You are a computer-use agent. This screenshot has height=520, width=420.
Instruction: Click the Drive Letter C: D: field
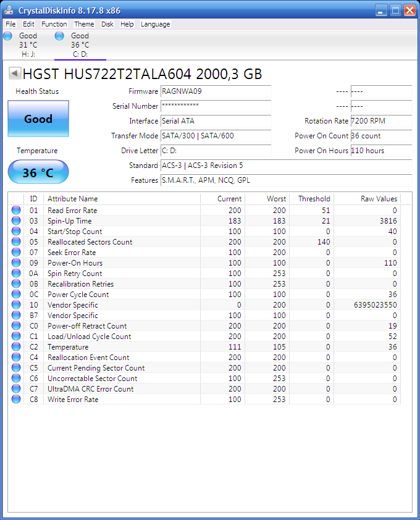(x=216, y=151)
